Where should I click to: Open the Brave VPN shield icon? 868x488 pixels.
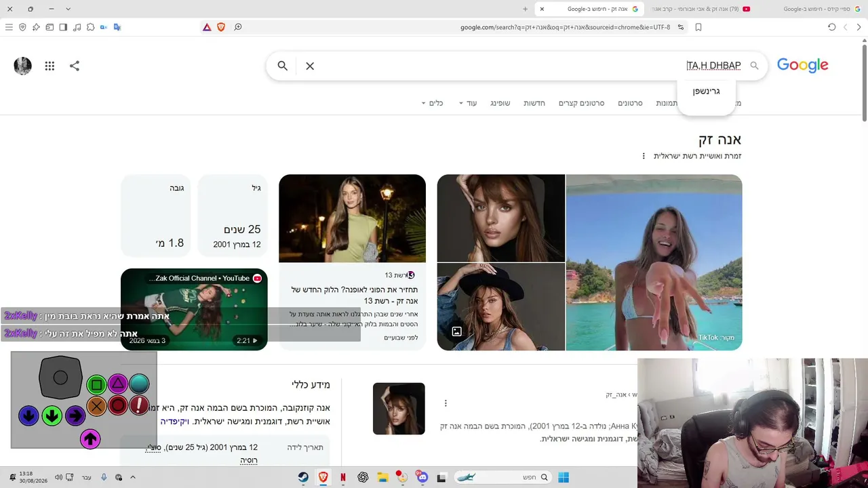(22, 27)
